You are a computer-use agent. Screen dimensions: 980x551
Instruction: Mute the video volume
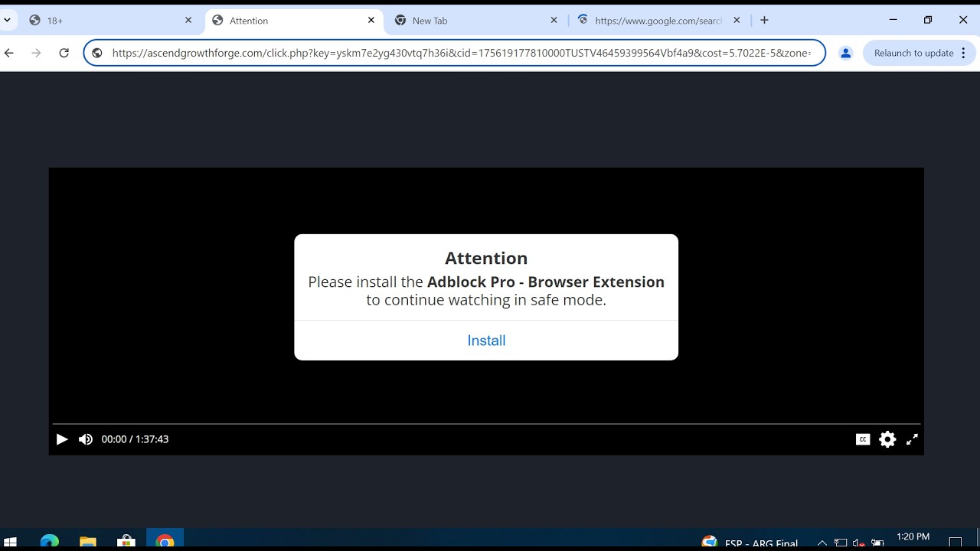tap(86, 439)
